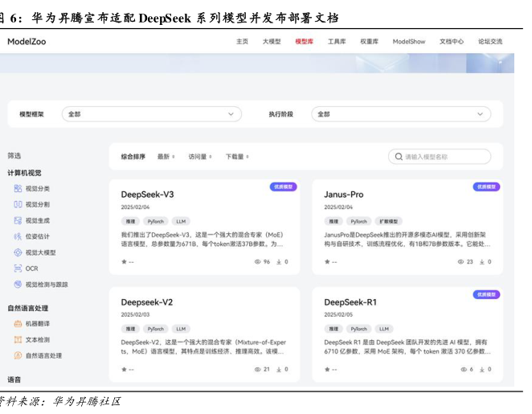Click the 自然语言处理 section heading
The height and width of the screenshot is (414, 532).
click(x=28, y=308)
